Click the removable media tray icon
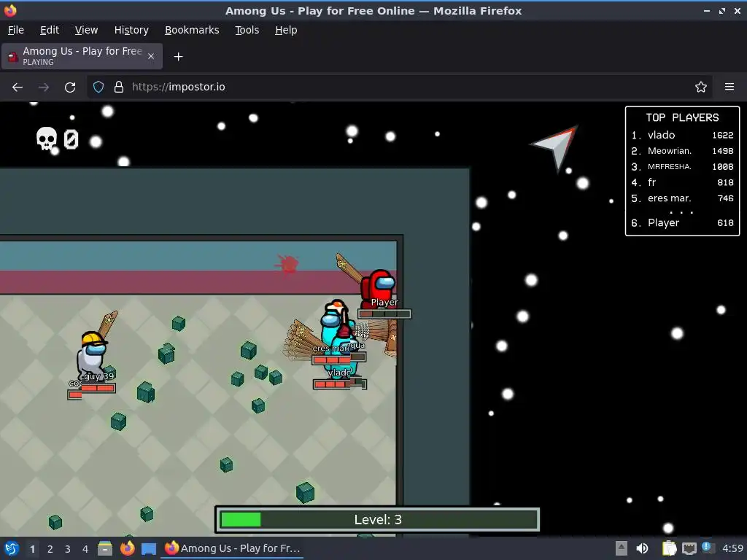Image resolution: width=747 pixels, height=560 pixels. click(622, 548)
